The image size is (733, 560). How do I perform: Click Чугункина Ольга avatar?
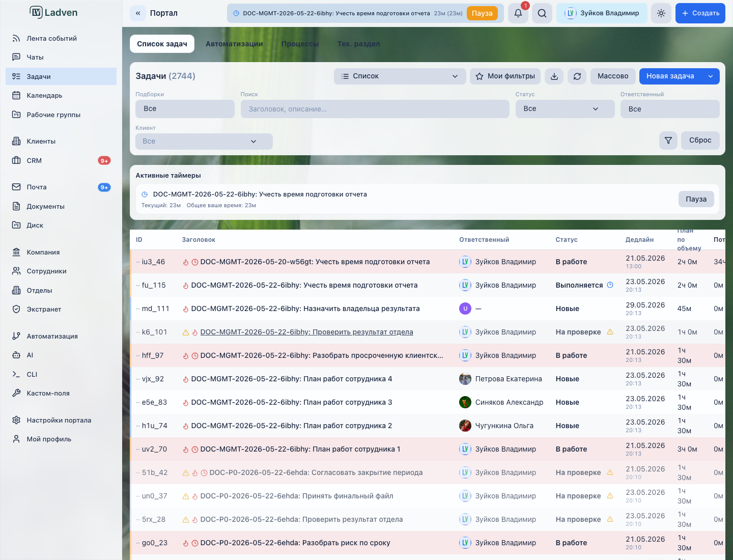point(465,426)
